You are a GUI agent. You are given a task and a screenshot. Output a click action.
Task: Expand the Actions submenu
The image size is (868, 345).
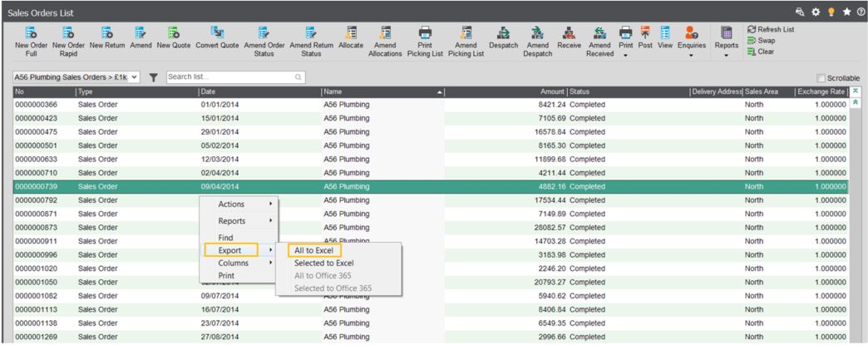[x=239, y=204]
